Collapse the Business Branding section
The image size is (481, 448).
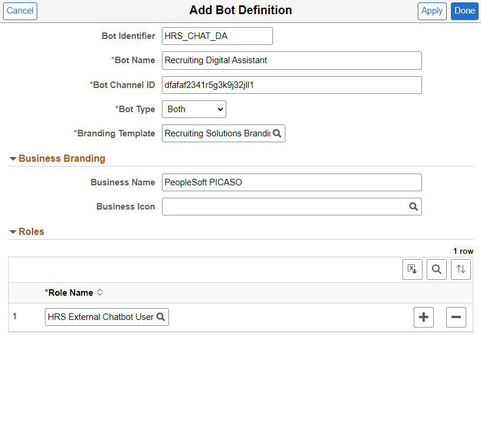tap(13, 158)
